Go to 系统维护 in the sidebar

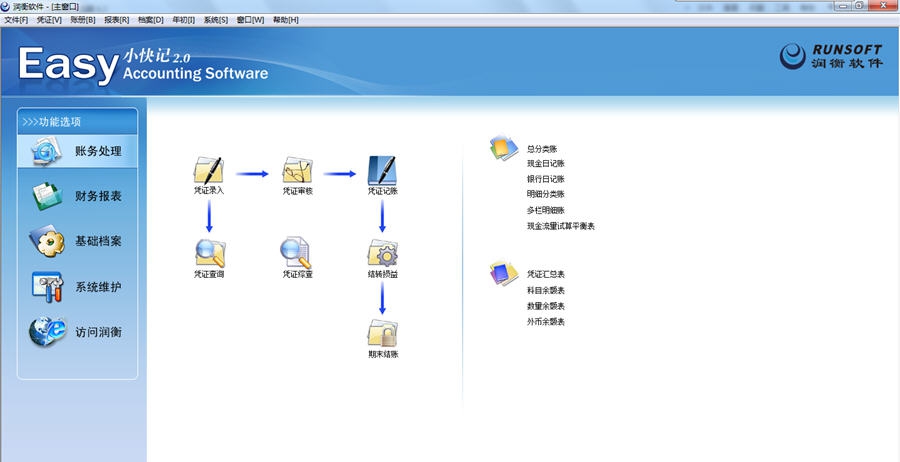[x=77, y=287]
